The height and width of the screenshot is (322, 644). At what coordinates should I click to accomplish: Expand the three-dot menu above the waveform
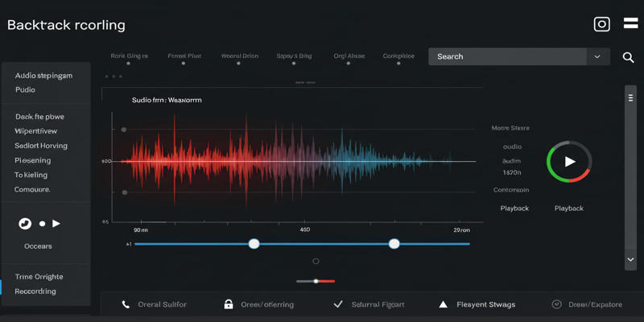click(x=114, y=76)
